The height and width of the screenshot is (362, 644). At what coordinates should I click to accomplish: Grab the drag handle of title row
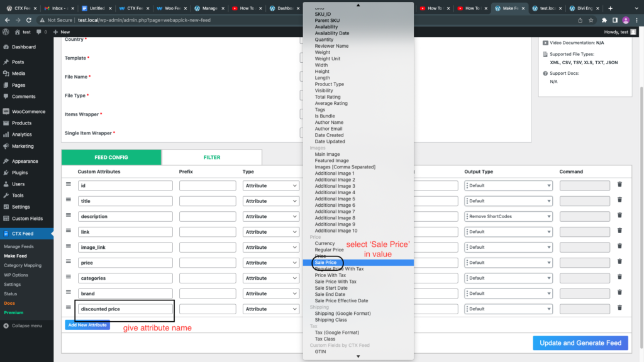[x=69, y=199]
